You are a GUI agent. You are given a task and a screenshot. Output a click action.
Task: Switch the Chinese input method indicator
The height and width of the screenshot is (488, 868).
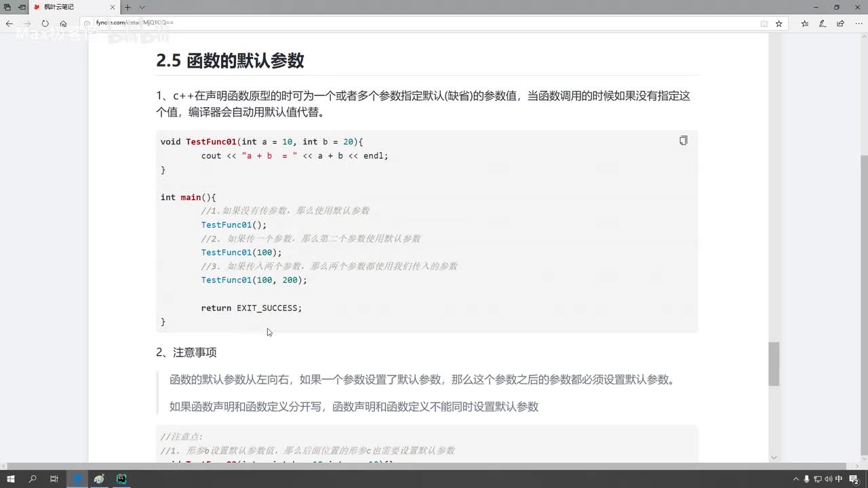click(839, 479)
